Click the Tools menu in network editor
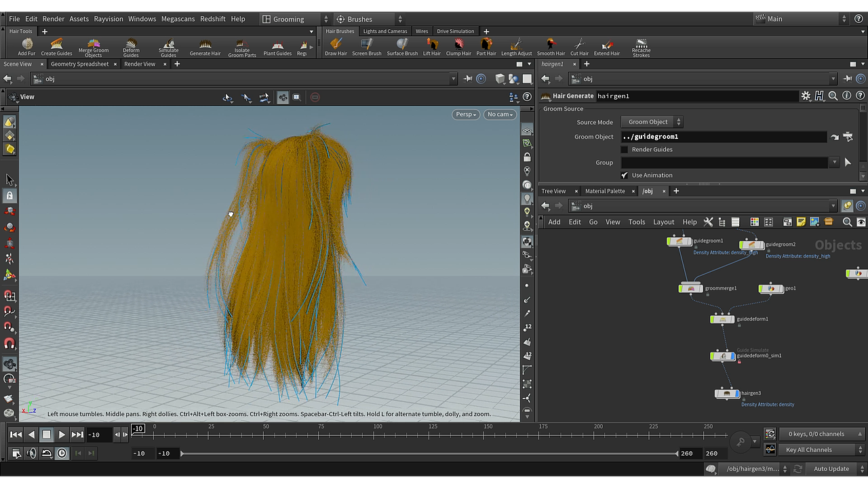The image size is (868, 488). tap(637, 222)
